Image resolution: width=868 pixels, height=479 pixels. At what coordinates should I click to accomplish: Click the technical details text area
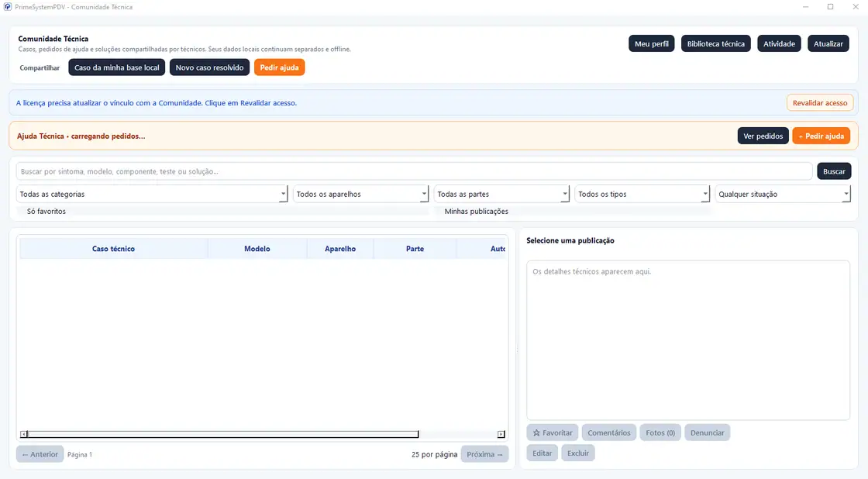[688, 340]
